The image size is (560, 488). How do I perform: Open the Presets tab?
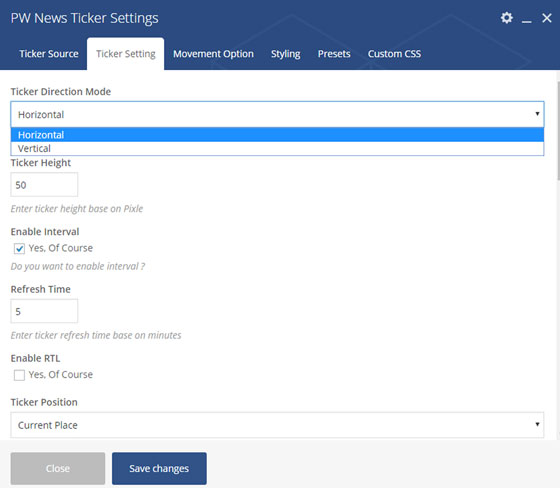pos(334,54)
